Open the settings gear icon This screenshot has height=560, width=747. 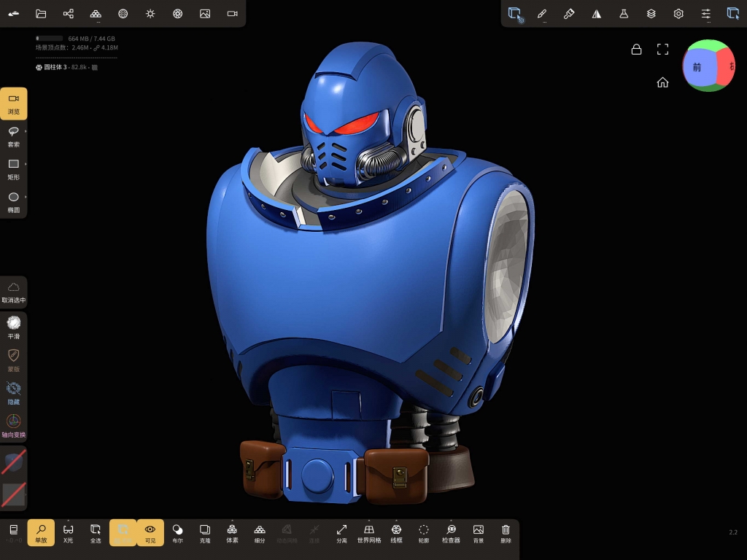click(x=678, y=14)
